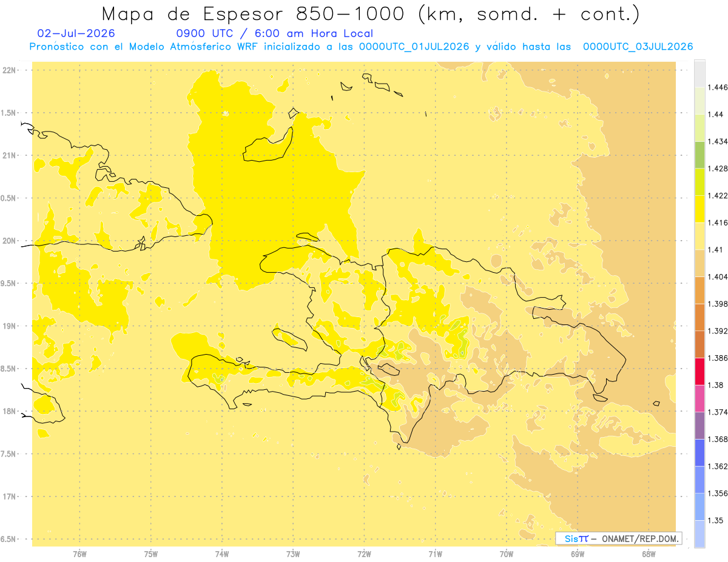The width and height of the screenshot is (728, 562).
Task: Click the legend value '1.44'
Action: (716, 115)
